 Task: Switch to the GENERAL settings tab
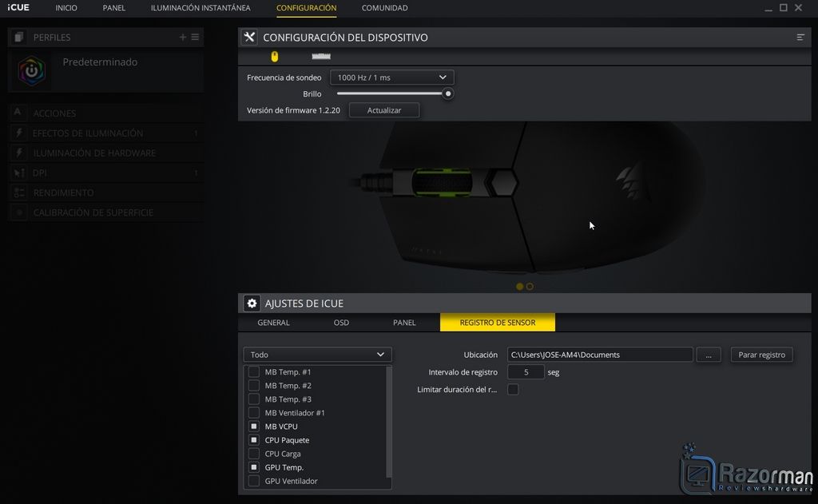[273, 323]
